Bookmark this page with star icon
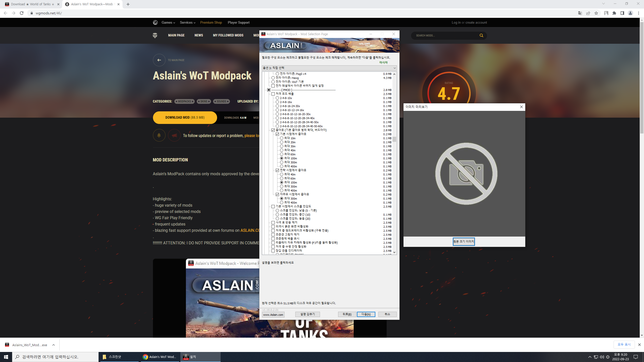 pos(596,13)
